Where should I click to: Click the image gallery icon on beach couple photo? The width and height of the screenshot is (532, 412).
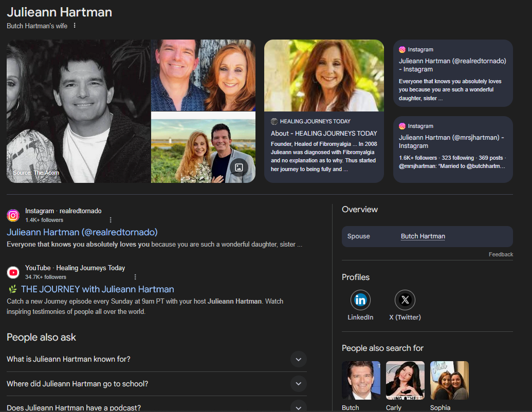point(239,167)
